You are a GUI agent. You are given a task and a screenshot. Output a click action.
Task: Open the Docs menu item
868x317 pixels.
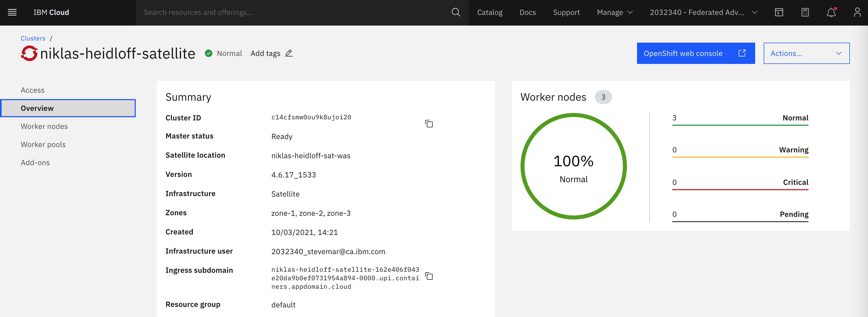[x=527, y=13]
